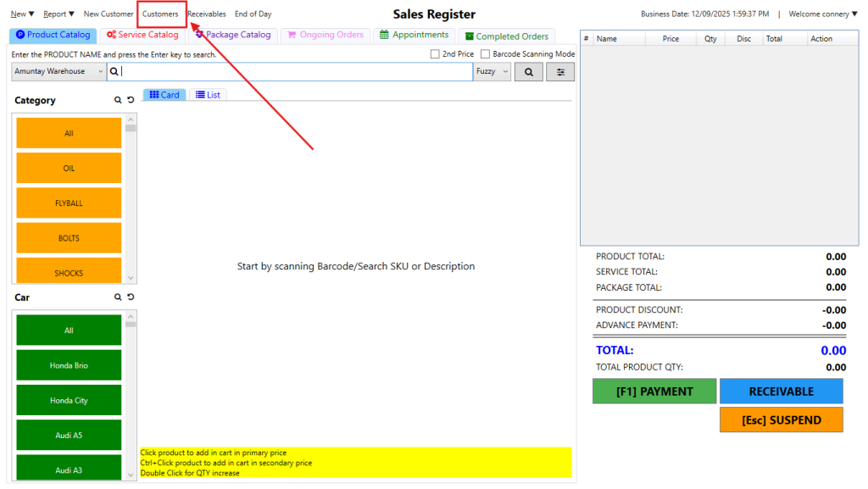Select the orange OIL category tile
The height and width of the screenshot is (489, 868).
click(x=69, y=168)
